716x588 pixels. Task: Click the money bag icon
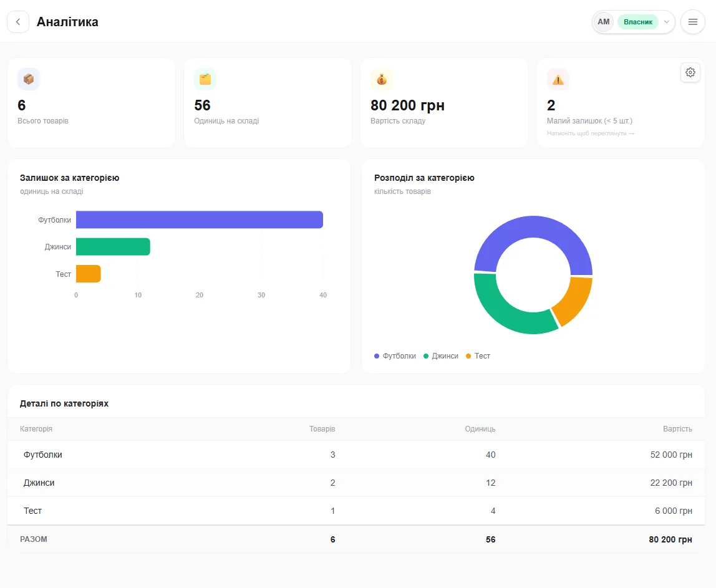coord(382,79)
